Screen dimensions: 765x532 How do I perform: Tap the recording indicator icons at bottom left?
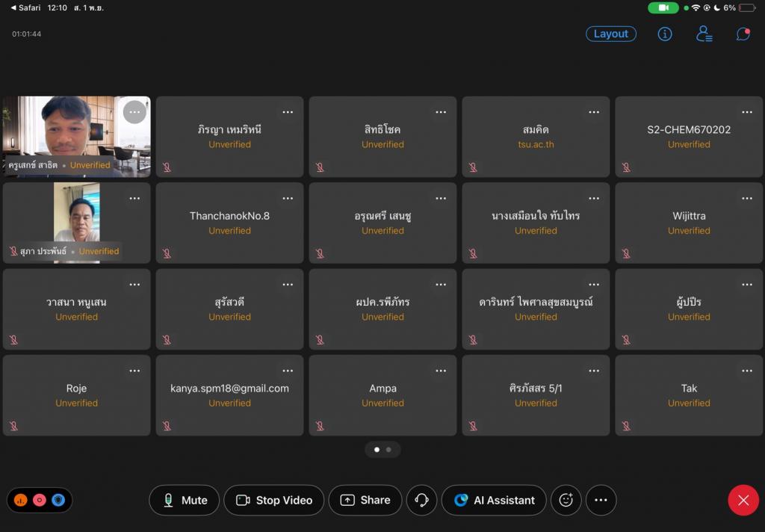coord(40,501)
